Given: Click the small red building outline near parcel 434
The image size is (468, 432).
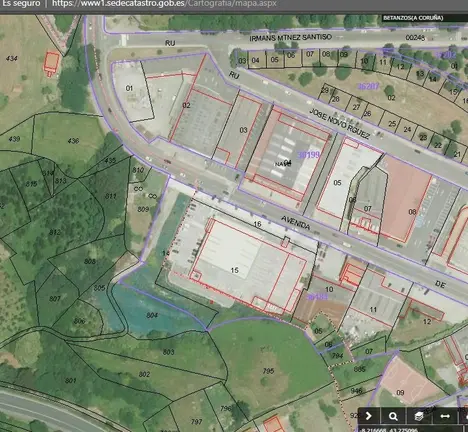Looking at the screenshot, I should click(x=52, y=62).
